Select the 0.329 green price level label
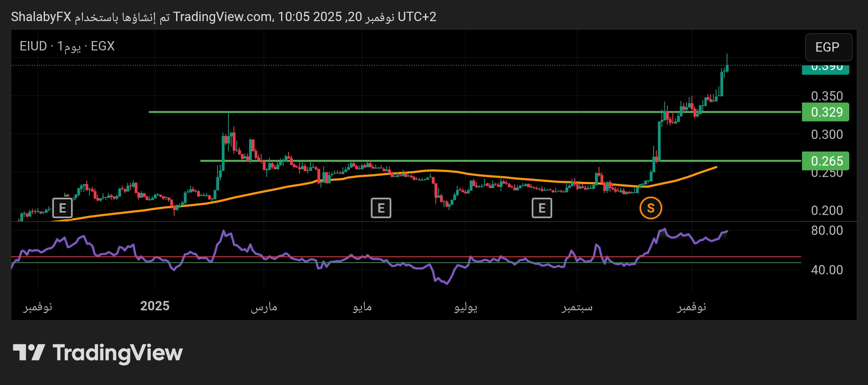Viewport: 868px width, 385px height. point(825,112)
